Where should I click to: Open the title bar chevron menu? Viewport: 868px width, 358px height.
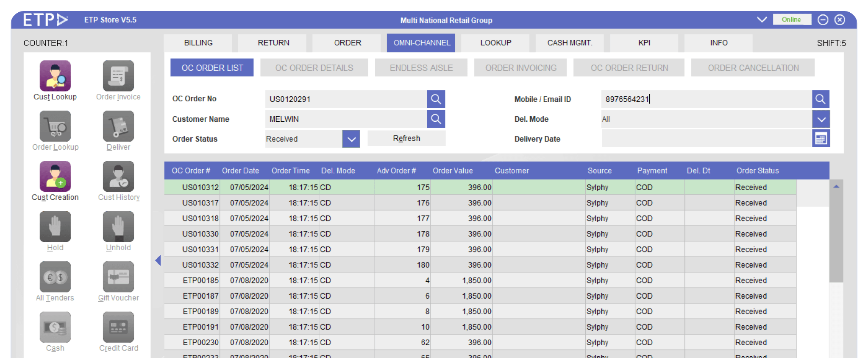[762, 20]
